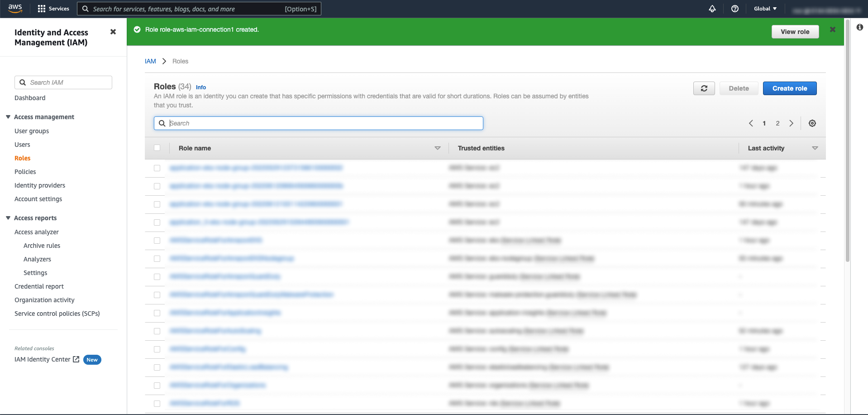Open Policies in the sidebar
The height and width of the screenshot is (415, 868).
click(25, 172)
